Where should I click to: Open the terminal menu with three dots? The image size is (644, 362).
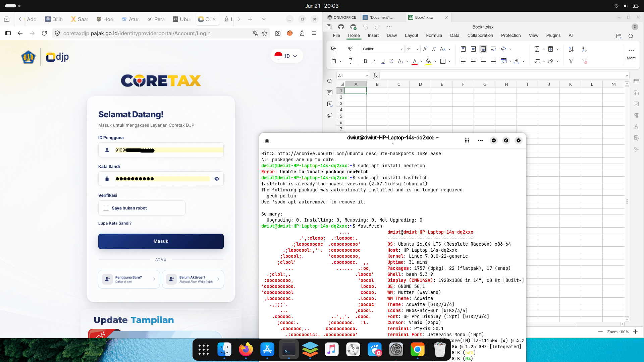[x=480, y=141]
